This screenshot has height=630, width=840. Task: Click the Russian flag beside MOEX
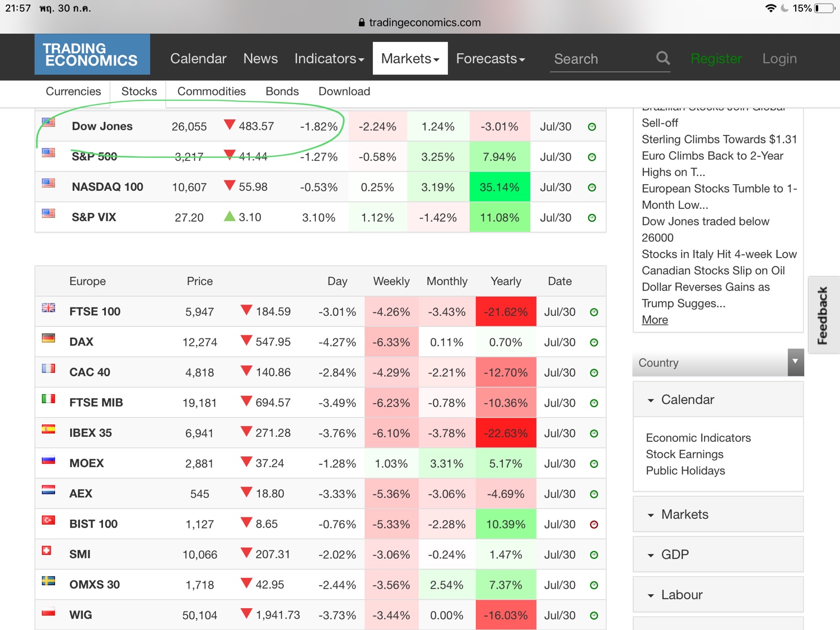tap(49, 459)
